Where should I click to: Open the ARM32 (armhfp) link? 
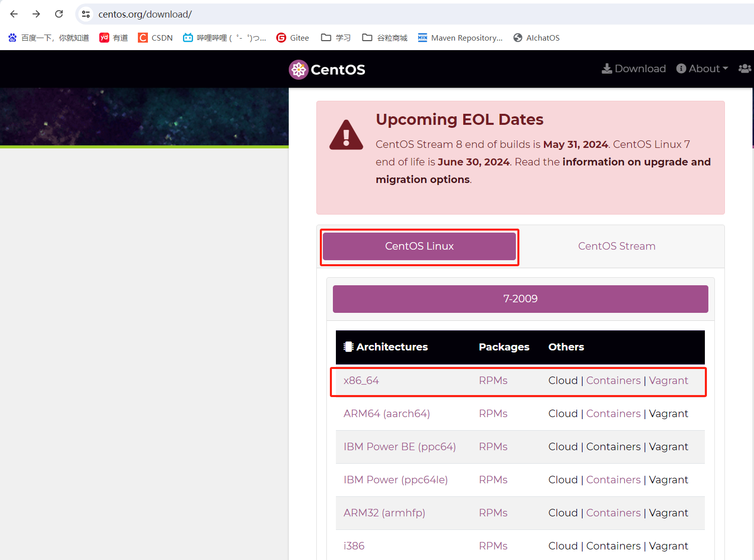tap(384, 513)
